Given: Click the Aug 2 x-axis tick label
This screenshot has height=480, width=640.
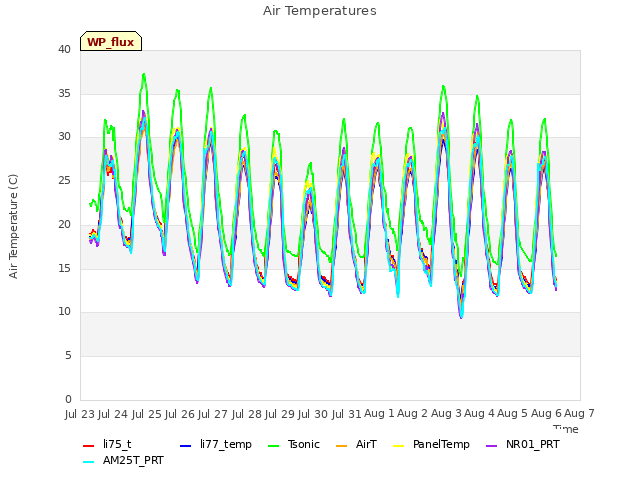Looking at the screenshot, I should (x=413, y=414).
